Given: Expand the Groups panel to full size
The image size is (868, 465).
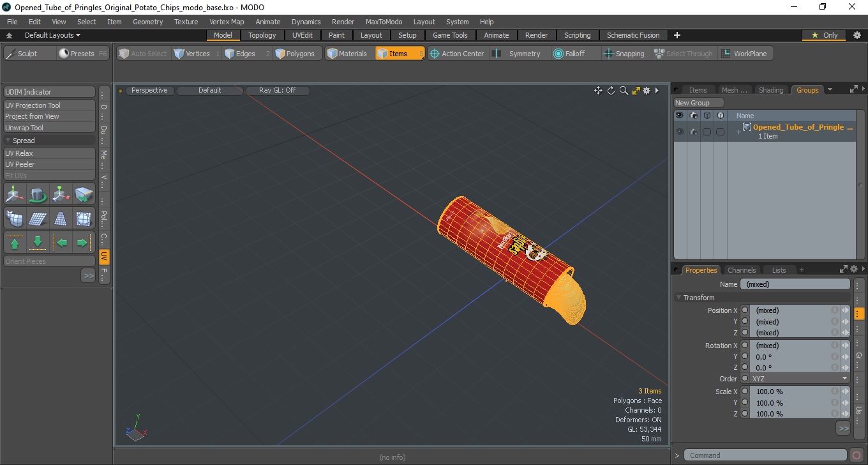Looking at the screenshot, I should pyautogui.click(x=853, y=89).
